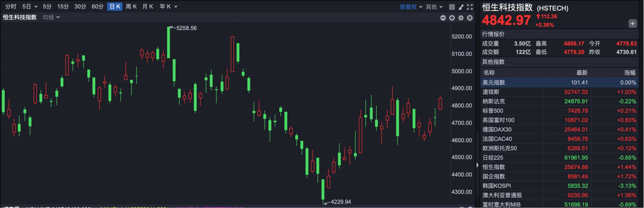Sort by 名称 column header

click(x=489, y=72)
